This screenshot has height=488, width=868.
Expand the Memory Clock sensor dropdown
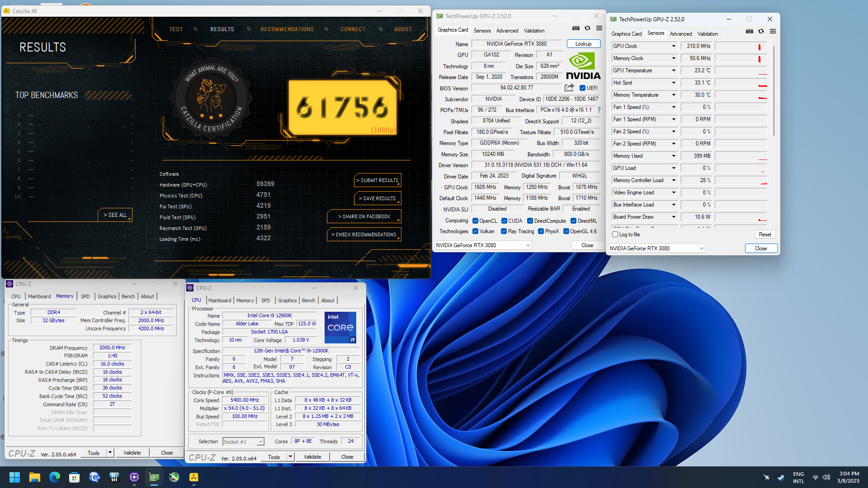pyautogui.click(x=673, y=58)
